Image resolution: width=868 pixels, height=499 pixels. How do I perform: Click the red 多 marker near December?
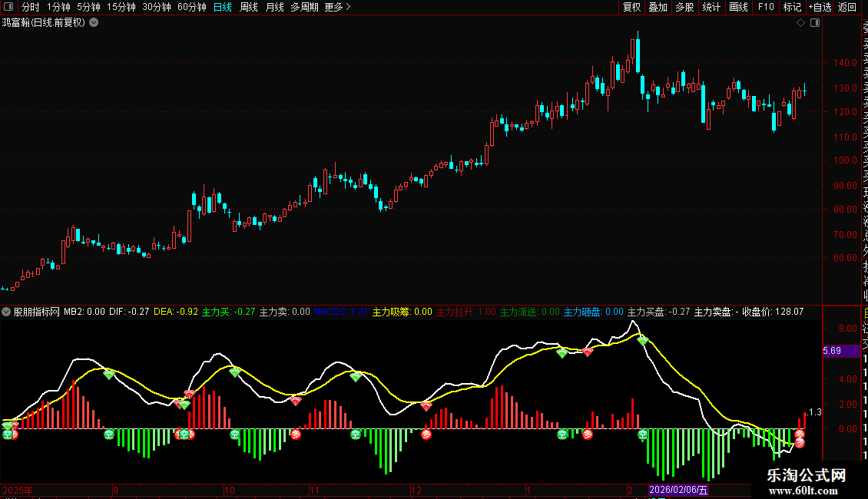[426, 435]
